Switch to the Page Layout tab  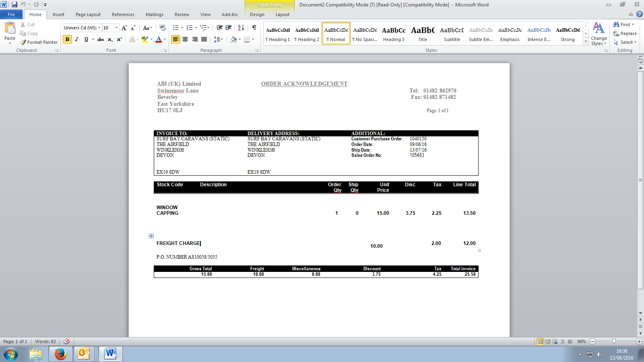tap(88, 14)
